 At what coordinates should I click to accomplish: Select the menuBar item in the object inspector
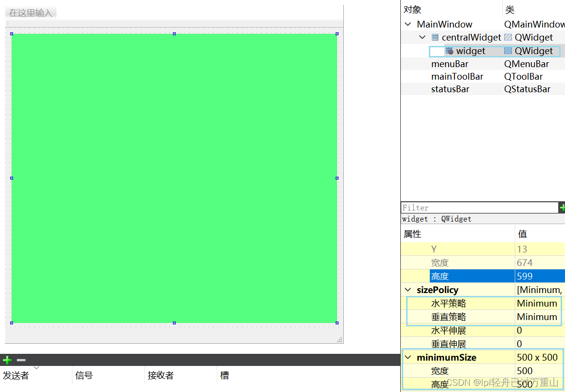[450, 64]
